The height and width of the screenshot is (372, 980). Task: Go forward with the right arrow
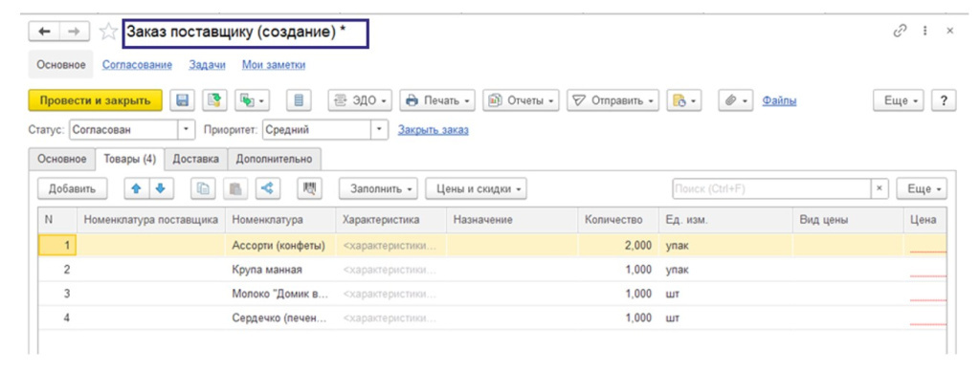(74, 32)
